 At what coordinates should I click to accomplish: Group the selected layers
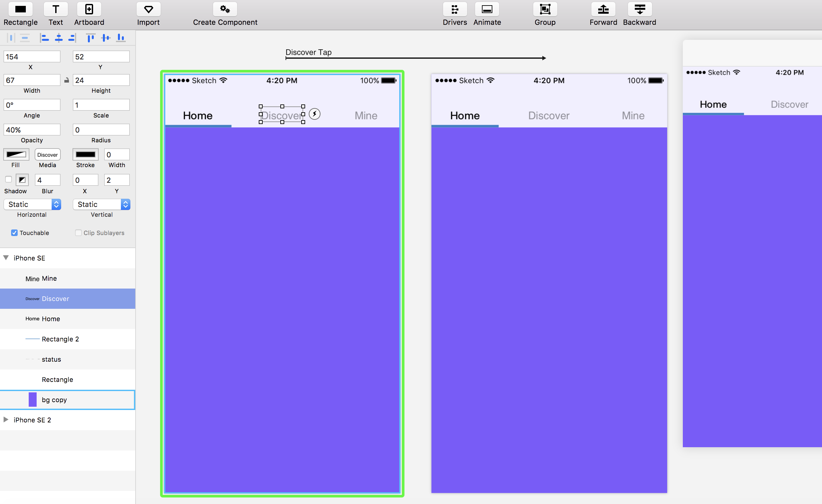[545, 9]
